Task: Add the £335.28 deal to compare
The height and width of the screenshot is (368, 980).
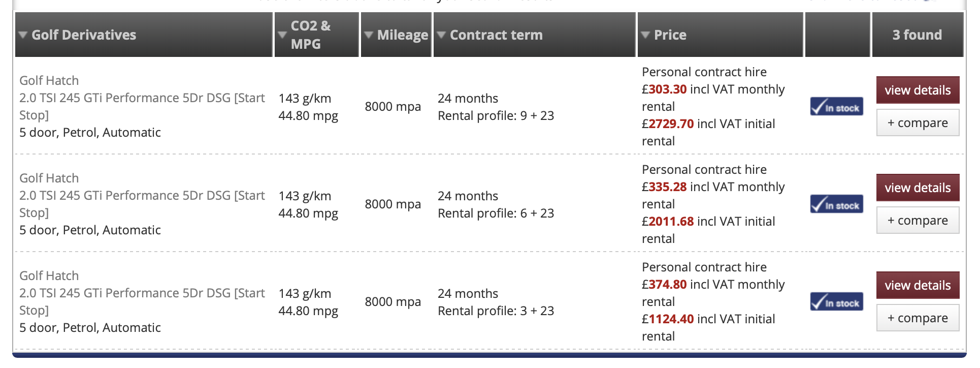Action: pos(918,220)
